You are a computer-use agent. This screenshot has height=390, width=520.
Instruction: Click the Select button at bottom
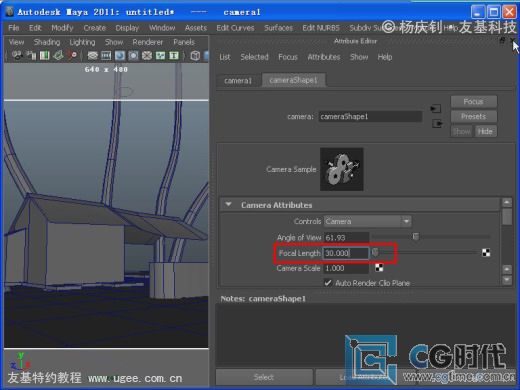[x=264, y=377]
